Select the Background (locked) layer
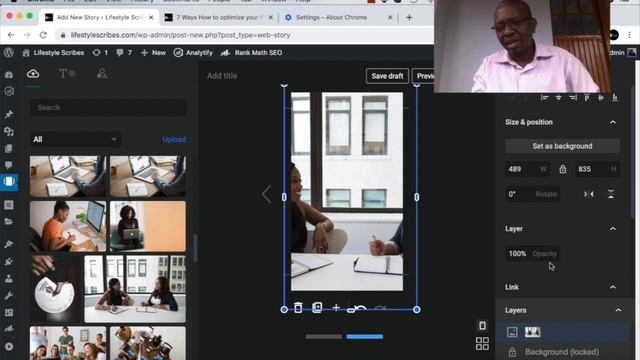 coord(562,352)
